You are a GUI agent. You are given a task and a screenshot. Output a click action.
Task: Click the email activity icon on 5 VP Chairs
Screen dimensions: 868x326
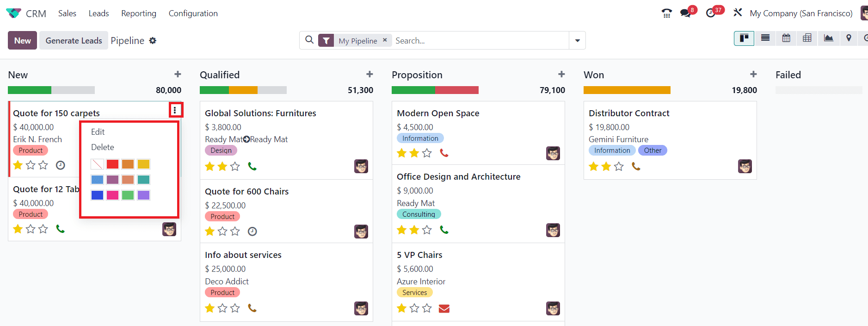pyautogui.click(x=444, y=308)
